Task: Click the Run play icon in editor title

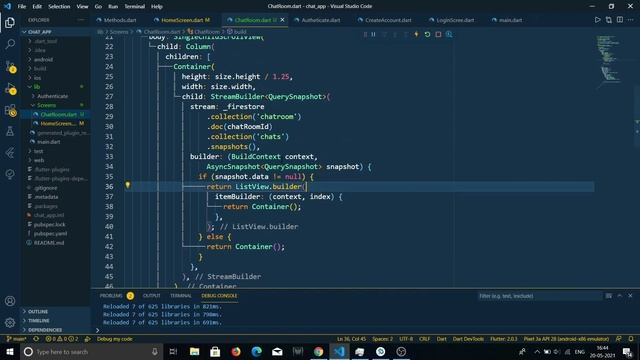Action: (598, 20)
